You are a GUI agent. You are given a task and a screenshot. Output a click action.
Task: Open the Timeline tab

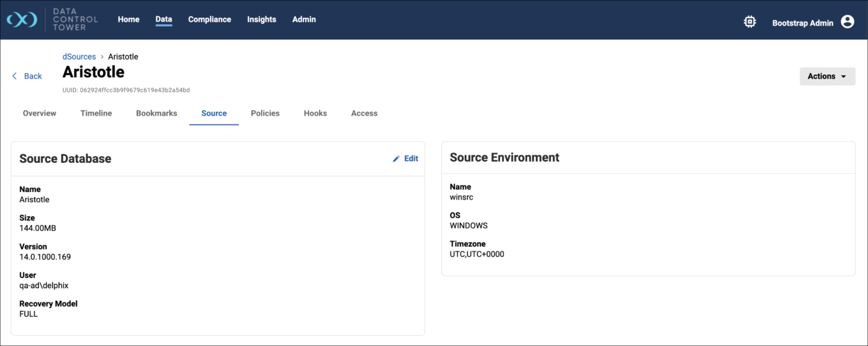[x=96, y=113]
